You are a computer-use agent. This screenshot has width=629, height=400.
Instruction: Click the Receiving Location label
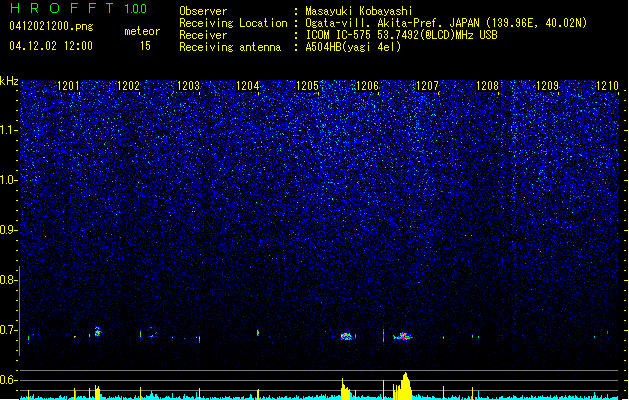point(233,23)
